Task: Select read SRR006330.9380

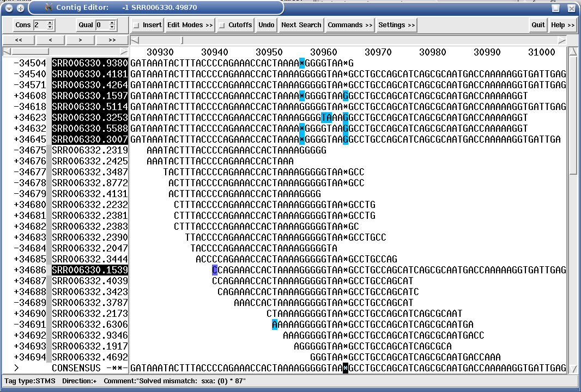Action: coord(90,63)
